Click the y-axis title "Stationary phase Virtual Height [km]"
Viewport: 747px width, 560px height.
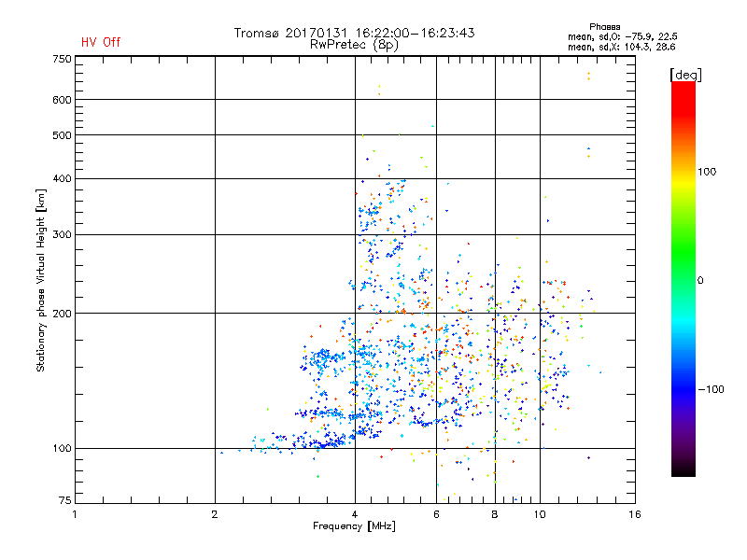coord(40,280)
